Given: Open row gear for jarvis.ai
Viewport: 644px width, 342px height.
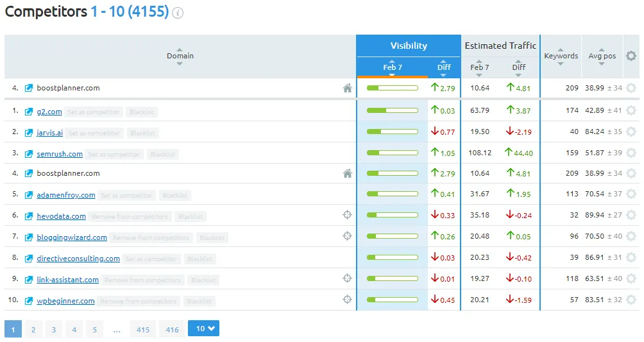Looking at the screenshot, I should click(631, 132).
